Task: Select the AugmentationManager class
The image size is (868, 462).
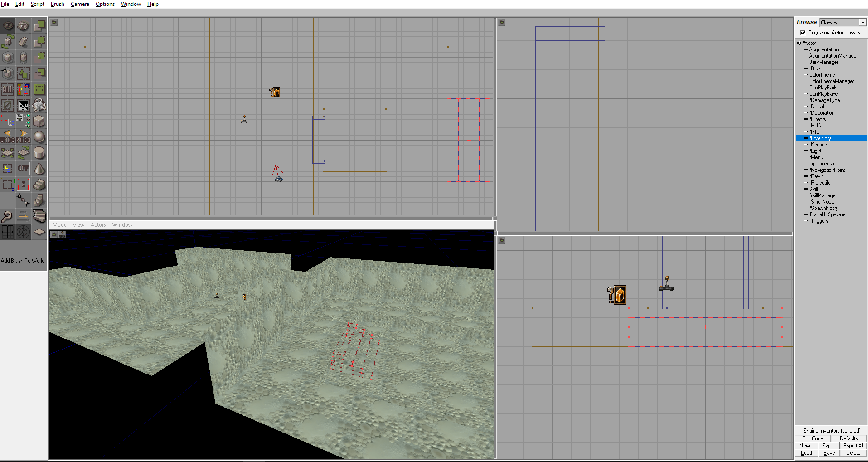Action: click(834, 56)
